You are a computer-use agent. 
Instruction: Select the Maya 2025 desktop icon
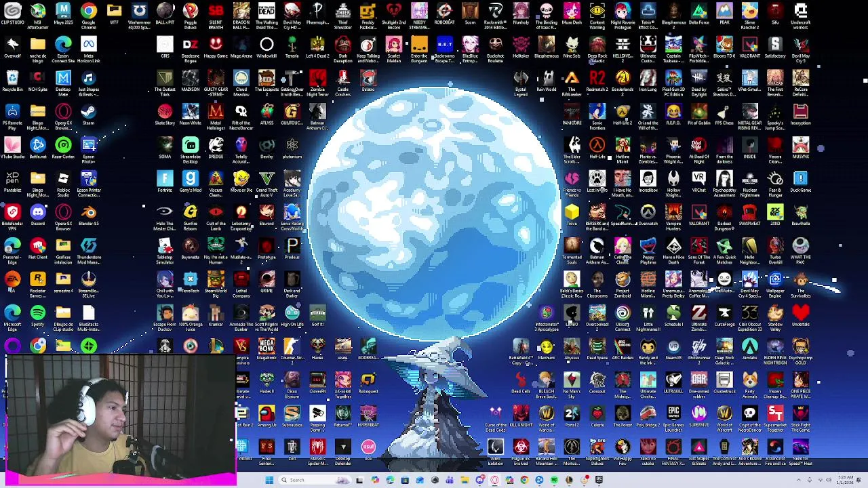point(63,15)
